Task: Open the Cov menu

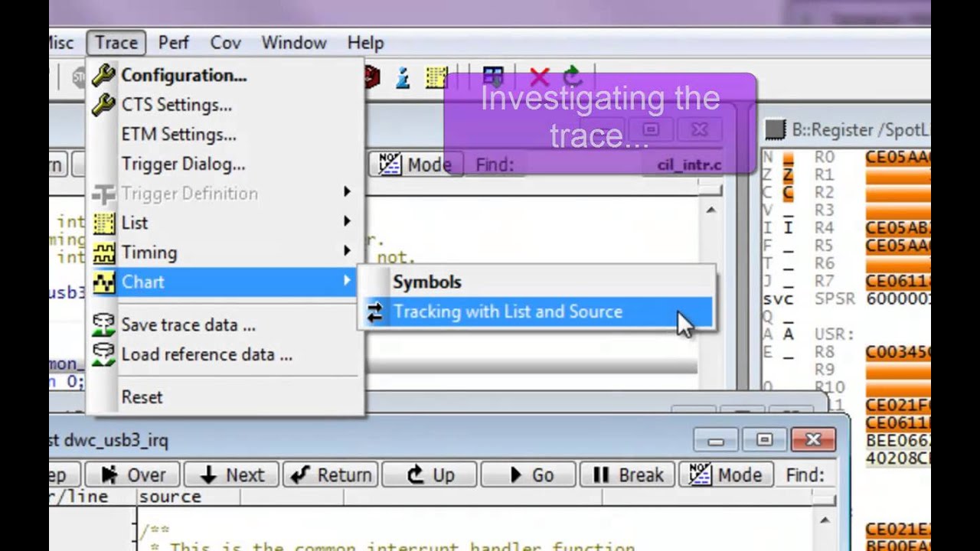Action: pos(225,43)
